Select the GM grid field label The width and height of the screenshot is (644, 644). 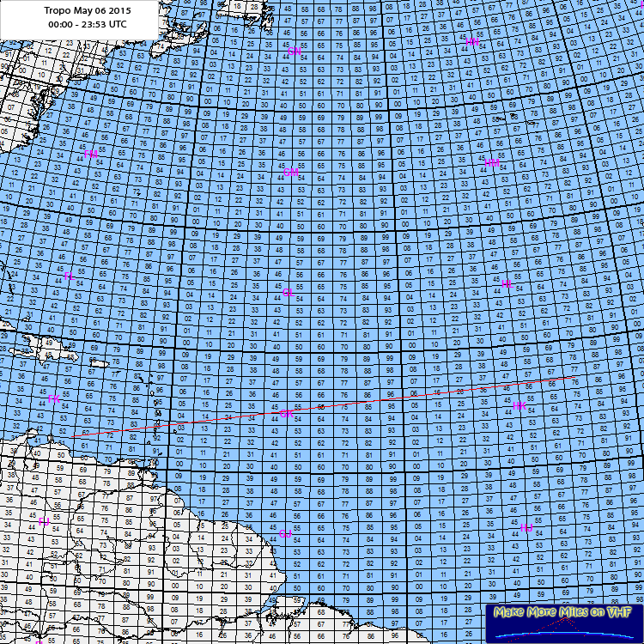point(291,173)
